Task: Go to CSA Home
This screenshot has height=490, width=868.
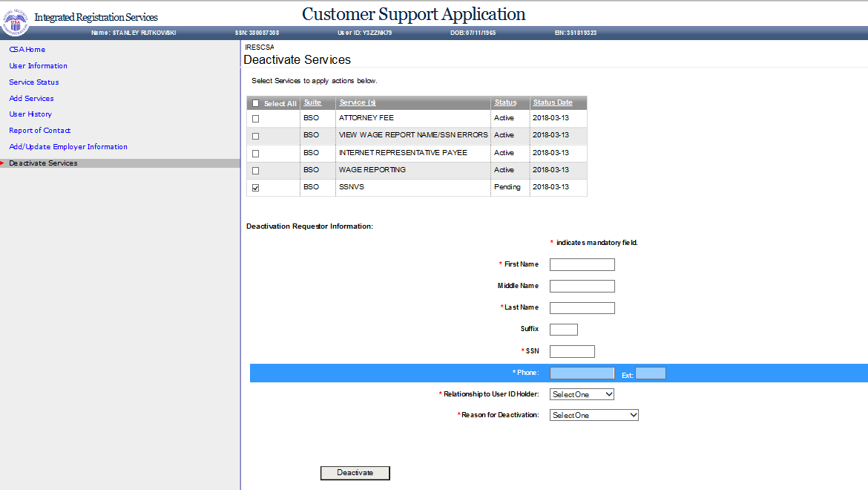Action: [x=27, y=50]
